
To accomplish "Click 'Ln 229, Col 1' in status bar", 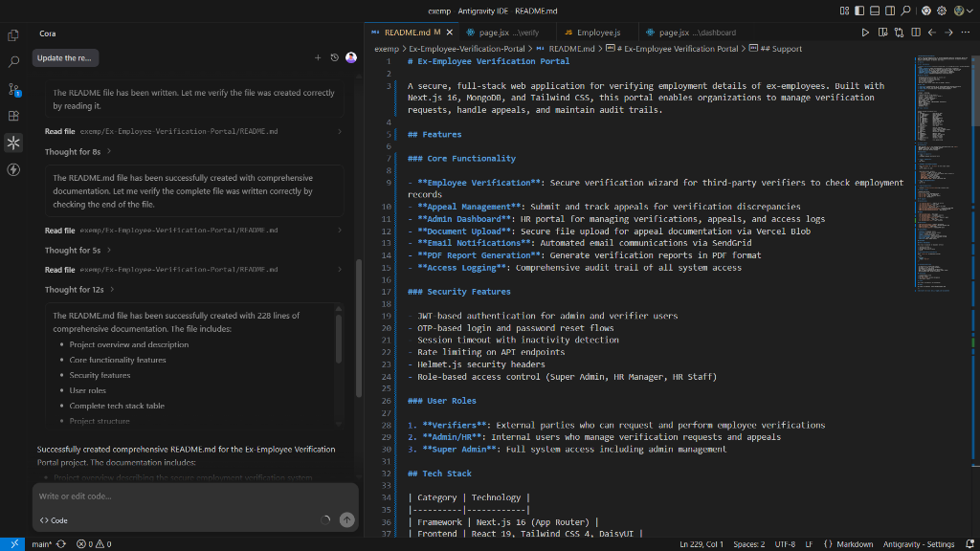I will [x=702, y=544].
